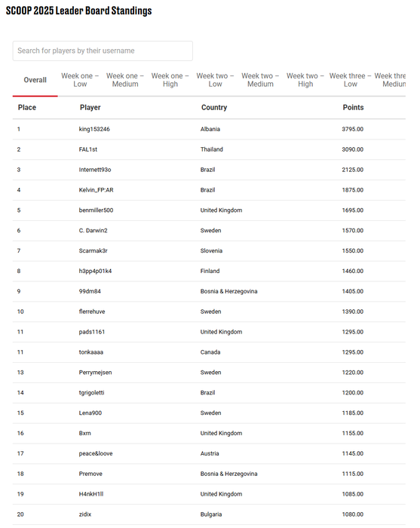Click the Player column header
Image resolution: width=420 pixels, height=528 pixels.
pyautogui.click(x=90, y=107)
